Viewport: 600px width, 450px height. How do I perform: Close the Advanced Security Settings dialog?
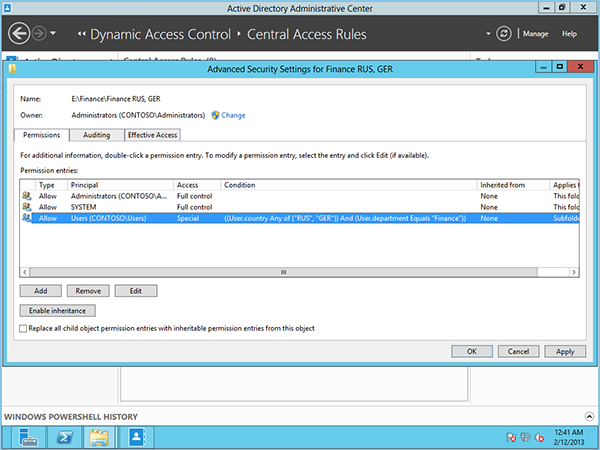580,67
